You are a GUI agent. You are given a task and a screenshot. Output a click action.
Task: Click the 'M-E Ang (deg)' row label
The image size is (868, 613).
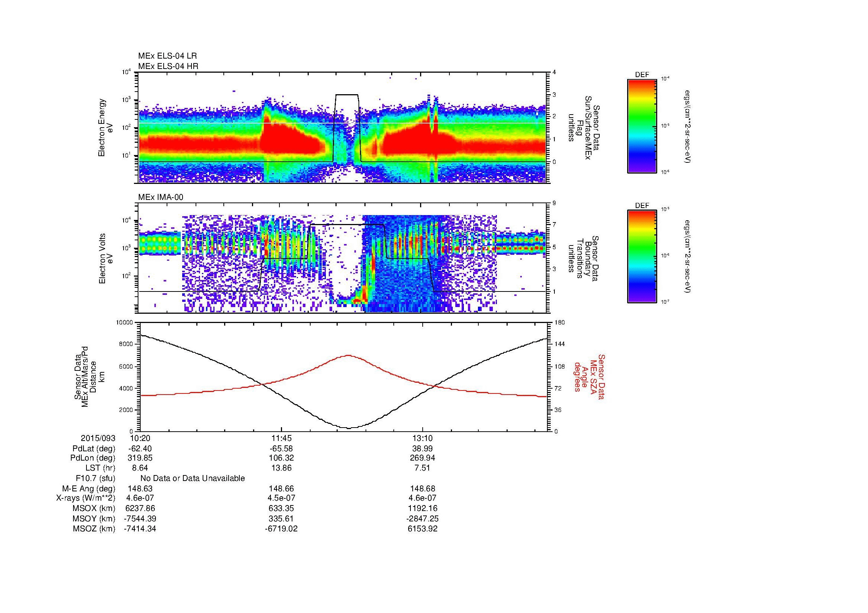click(x=89, y=488)
